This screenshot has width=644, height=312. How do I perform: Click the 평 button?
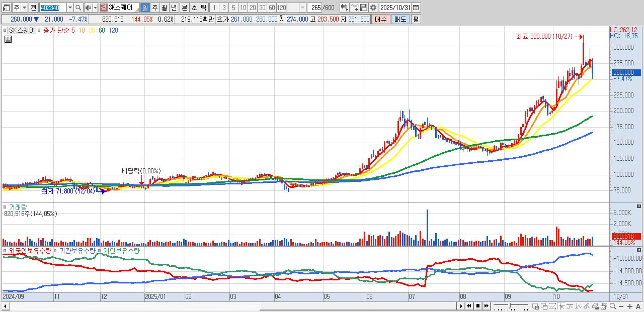point(416,19)
